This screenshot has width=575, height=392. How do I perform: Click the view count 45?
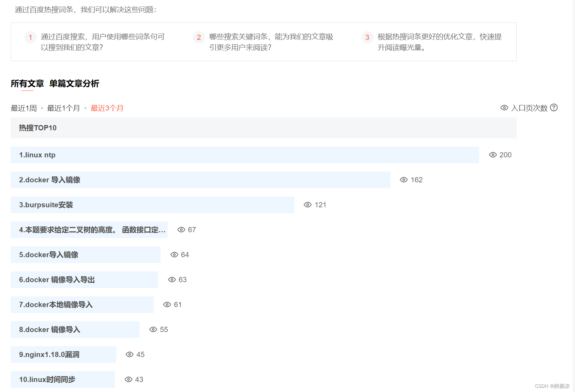(x=140, y=355)
